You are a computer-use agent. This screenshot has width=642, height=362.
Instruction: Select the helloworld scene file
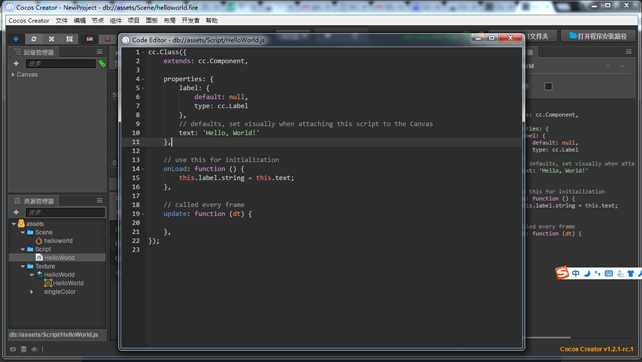pyautogui.click(x=58, y=241)
